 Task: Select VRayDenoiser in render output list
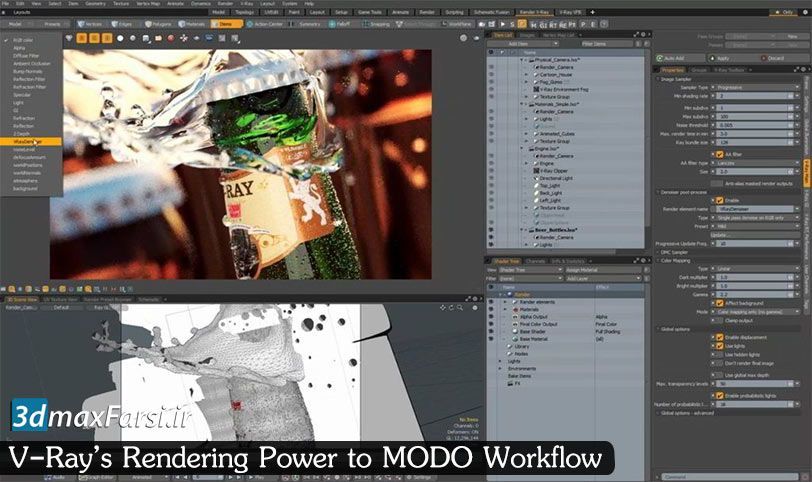click(x=31, y=141)
